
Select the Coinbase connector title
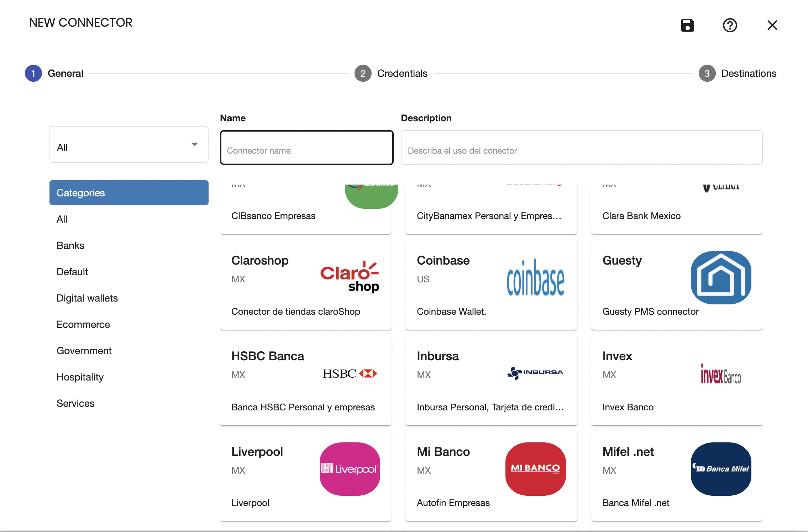point(443,260)
